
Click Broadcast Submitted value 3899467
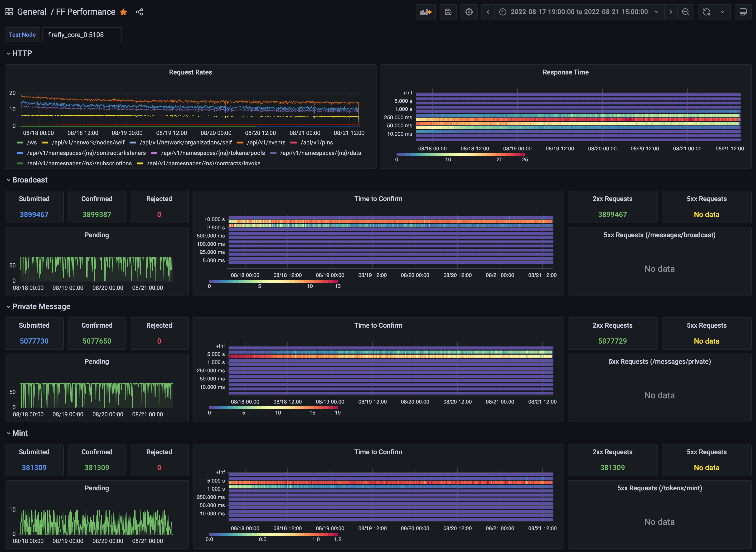34,215
